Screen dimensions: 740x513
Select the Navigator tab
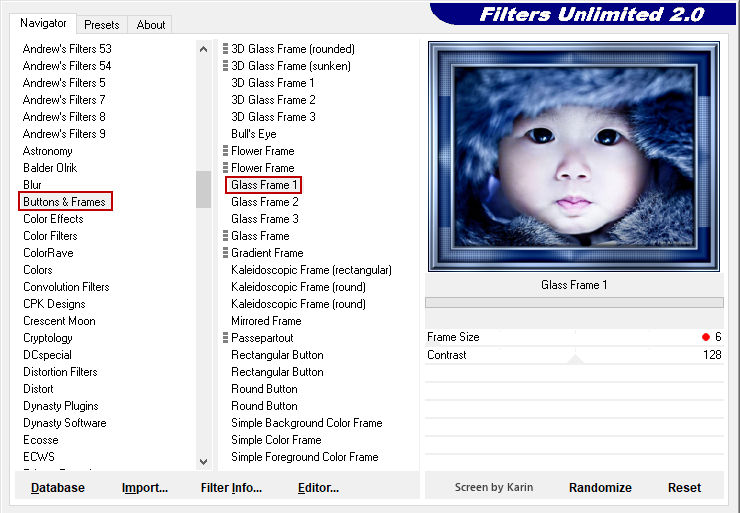tap(44, 23)
